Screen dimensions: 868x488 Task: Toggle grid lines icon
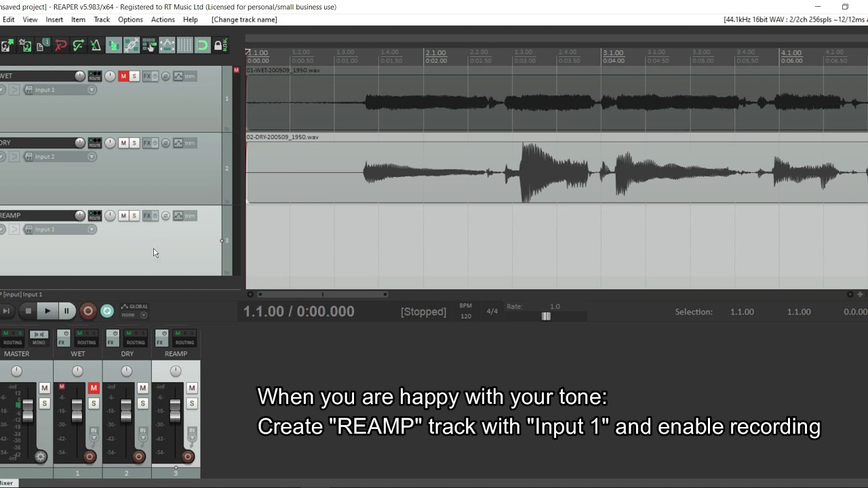pos(184,45)
